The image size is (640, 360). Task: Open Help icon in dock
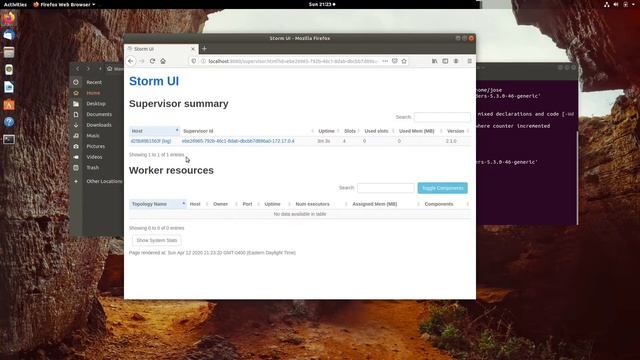[9, 122]
